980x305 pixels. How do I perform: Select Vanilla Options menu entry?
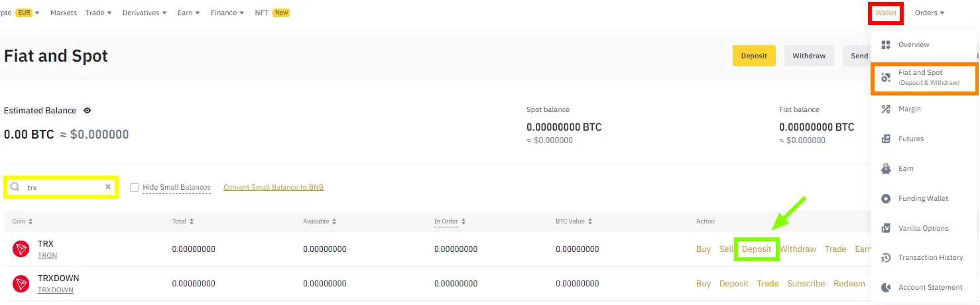tap(924, 228)
